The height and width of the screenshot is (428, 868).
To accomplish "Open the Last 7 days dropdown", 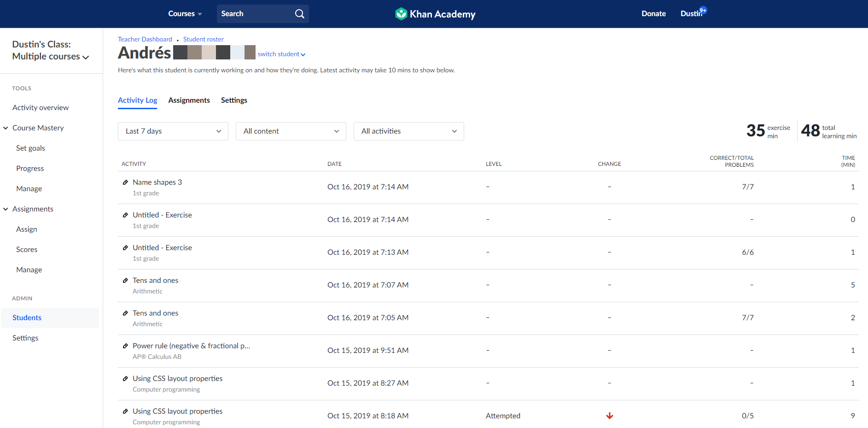I will pos(173,131).
